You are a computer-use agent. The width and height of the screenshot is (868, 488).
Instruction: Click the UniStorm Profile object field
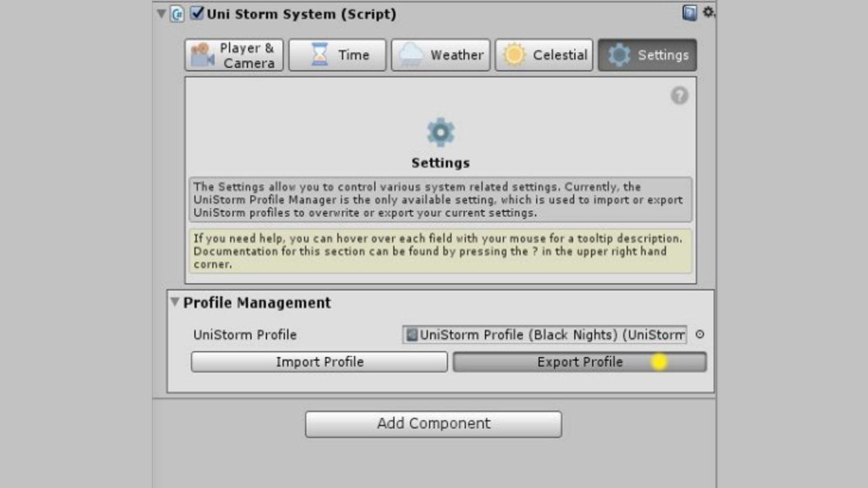[x=545, y=334]
